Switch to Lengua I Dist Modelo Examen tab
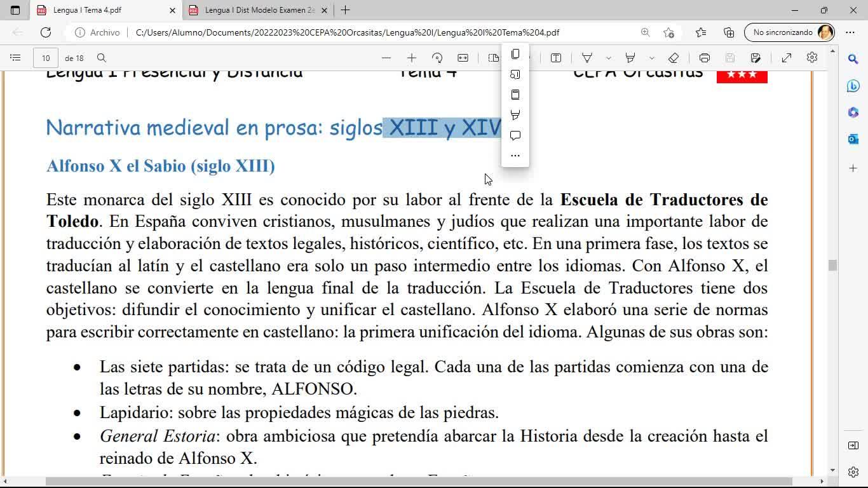 pos(259,10)
